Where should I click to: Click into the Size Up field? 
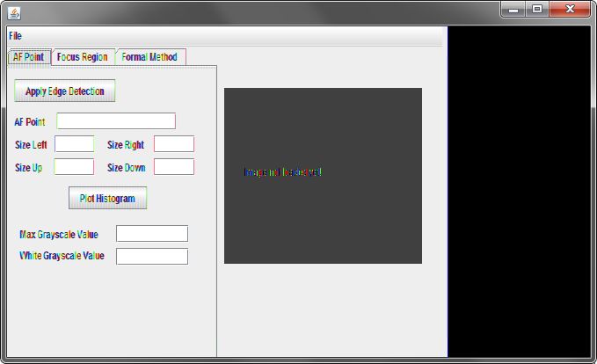pos(74,167)
